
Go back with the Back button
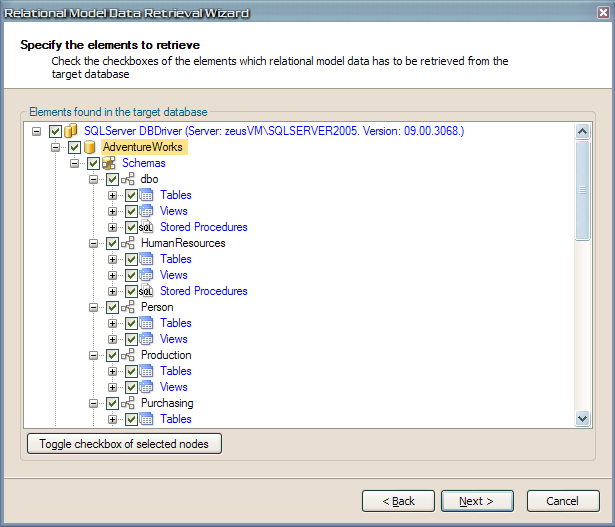398,501
